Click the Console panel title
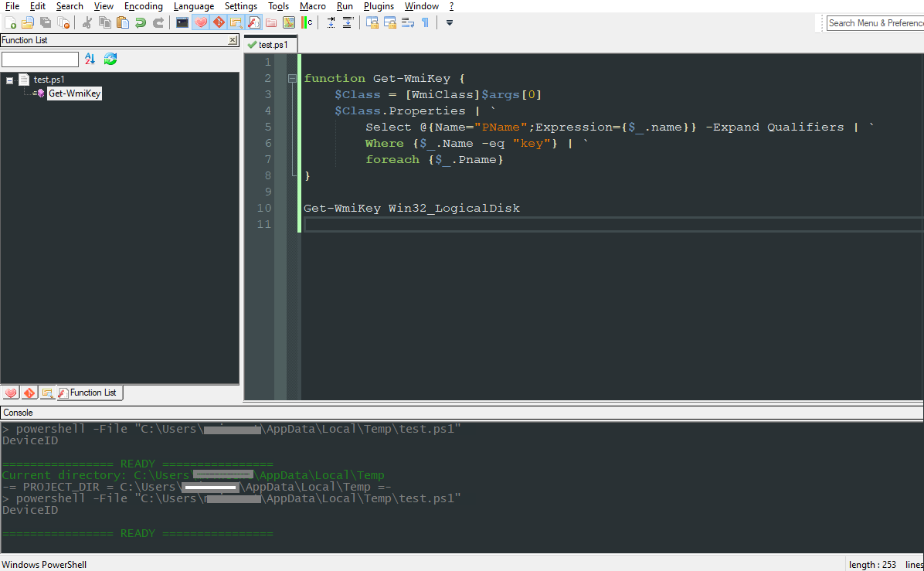The image size is (924, 571). [18, 413]
